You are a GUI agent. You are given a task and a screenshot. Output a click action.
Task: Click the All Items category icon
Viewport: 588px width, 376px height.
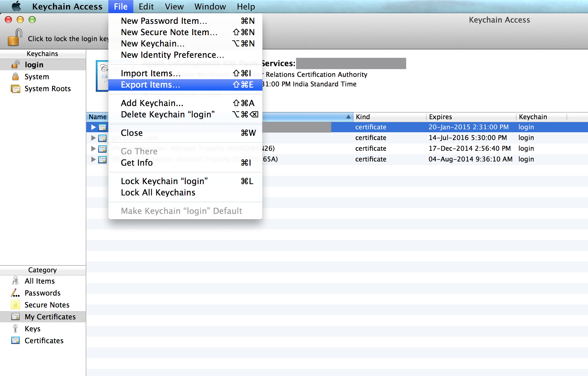[15, 281]
